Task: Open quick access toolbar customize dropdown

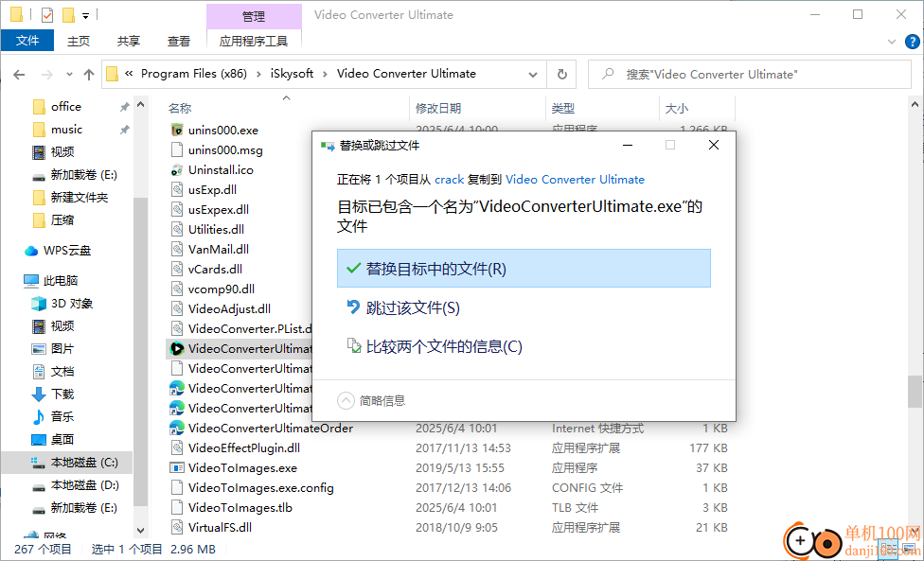Action: pos(85,16)
